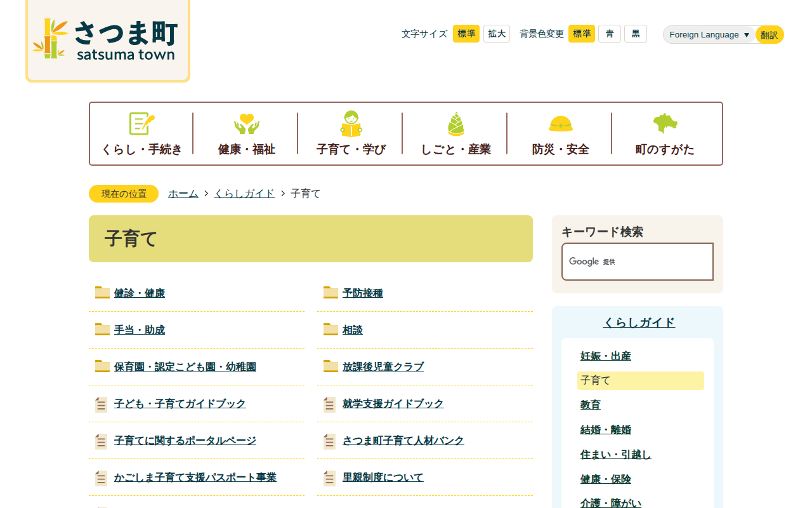Click document icon beside 就学支援ガイドブック
The width and height of the screenshot is (812, 508).
point(330,404)
